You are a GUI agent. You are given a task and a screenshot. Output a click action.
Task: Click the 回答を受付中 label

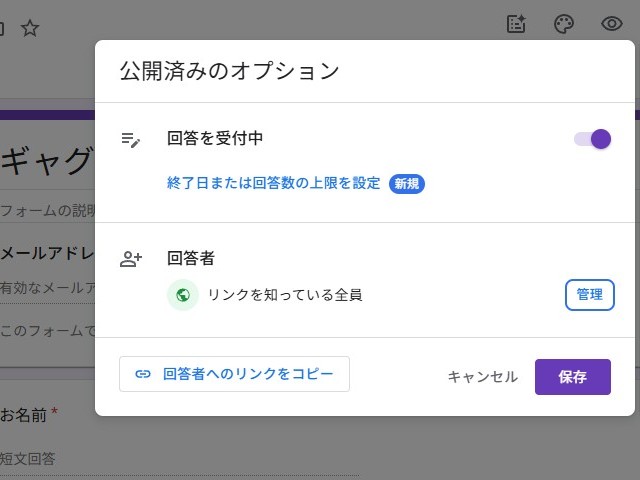[x=215, y=138]
